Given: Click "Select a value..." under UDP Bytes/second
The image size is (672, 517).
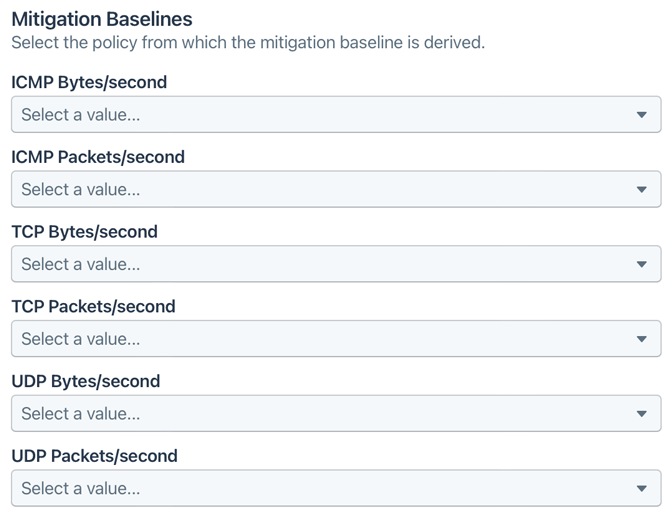Looking at the screenshot, I should pos(81,414).
